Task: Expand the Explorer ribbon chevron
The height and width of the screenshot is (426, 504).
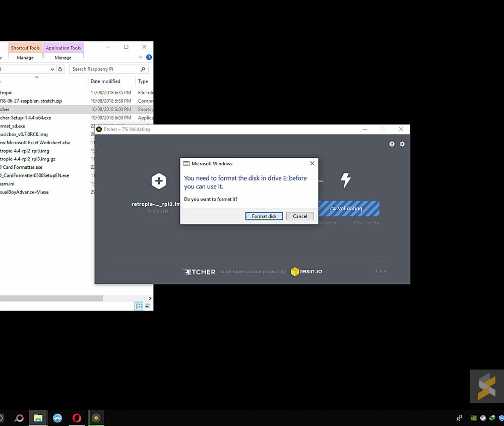Action: pos(140,57)
